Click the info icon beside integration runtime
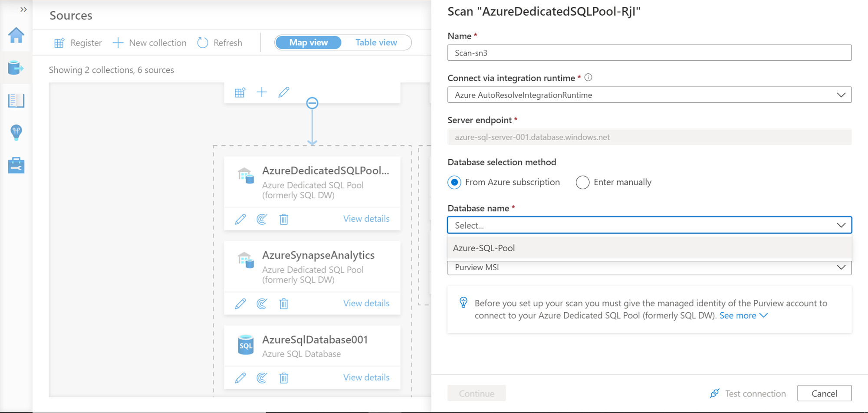The image size is (868, 413). point(588,78)
